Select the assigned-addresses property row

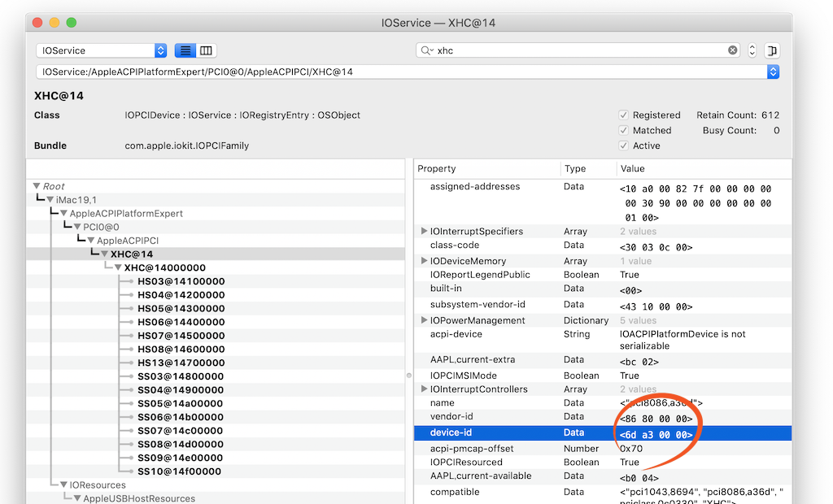[603, 202]
